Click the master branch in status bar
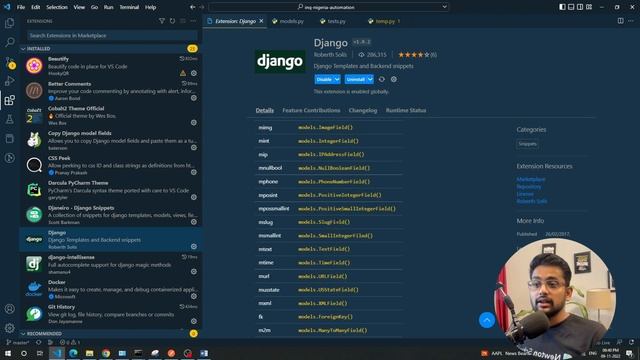Viewport: 640px width, 360px height. (18, 342)
